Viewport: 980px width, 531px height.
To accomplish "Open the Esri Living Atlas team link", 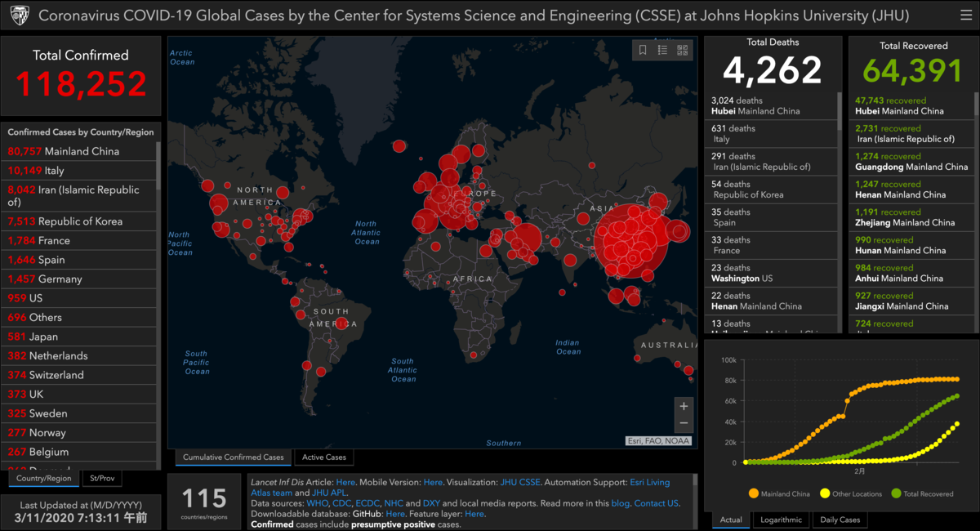I will [649, 482].
